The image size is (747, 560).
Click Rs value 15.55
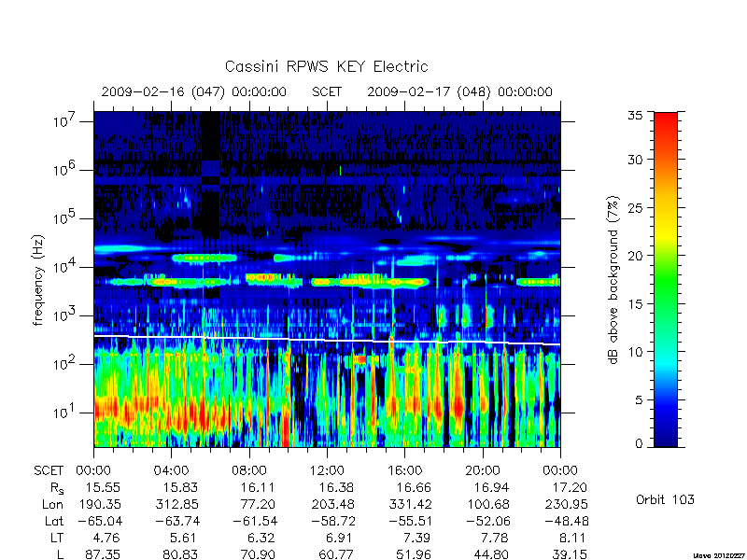103,487
